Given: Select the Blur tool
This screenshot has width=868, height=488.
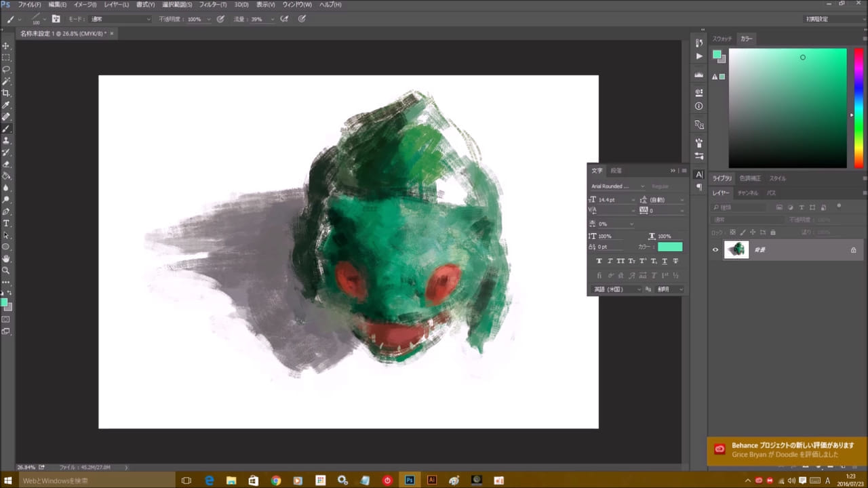Looking at the screenshot, I should coord(6,188).
